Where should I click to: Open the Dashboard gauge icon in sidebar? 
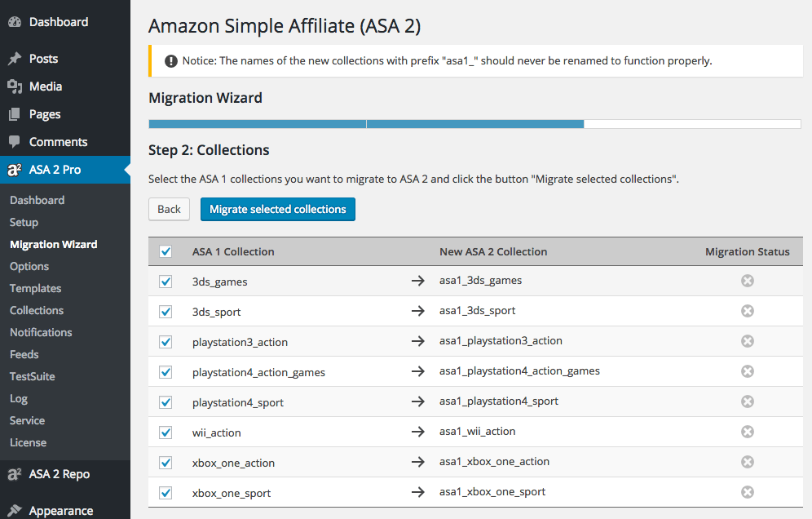coord(14,21)
